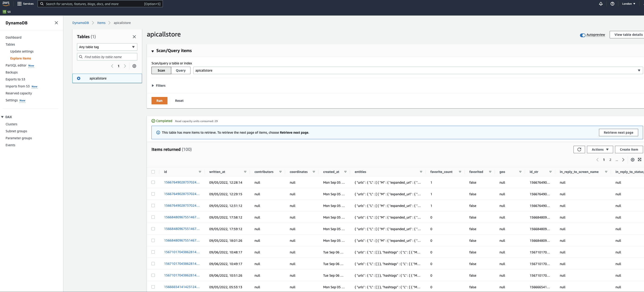The width and height of the screenshot is (644, 292).
Task: Click the Autopreview toggle switch
Action: [582, 35]
